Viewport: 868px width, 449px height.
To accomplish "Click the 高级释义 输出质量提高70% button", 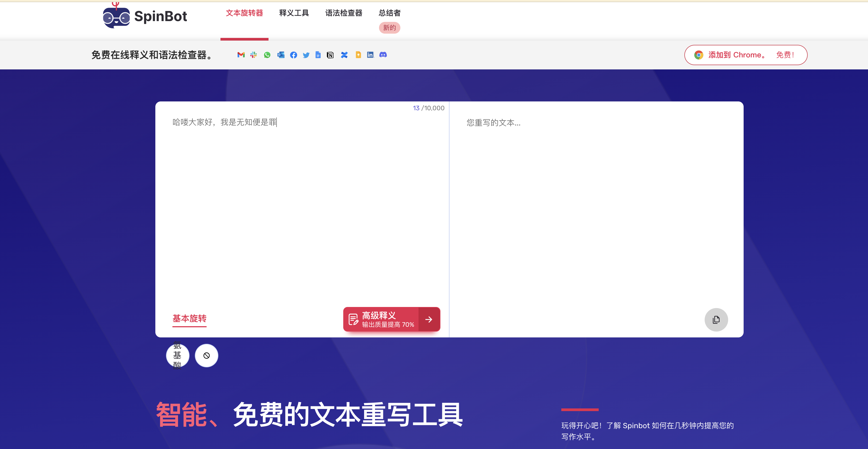I will point(392,319).
